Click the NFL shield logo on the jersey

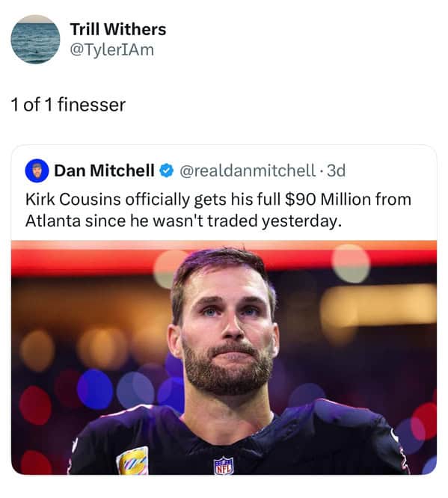click(224, 465)
